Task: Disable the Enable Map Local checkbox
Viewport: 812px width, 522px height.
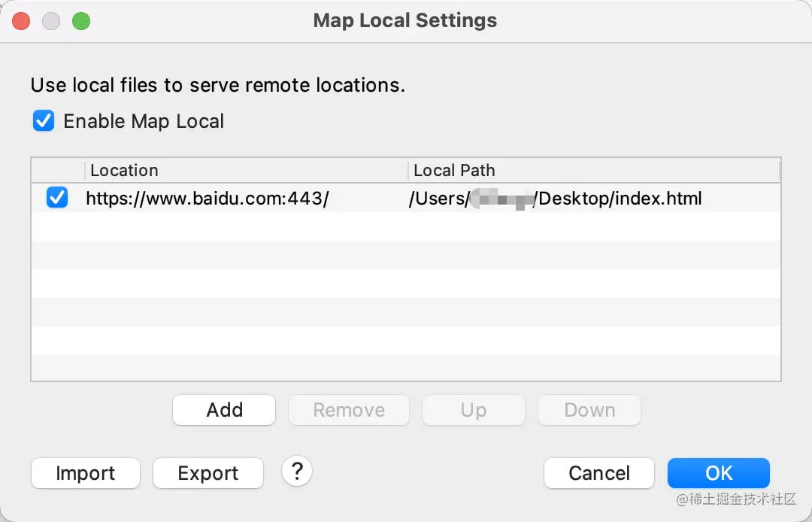Action: coord(44,121)
